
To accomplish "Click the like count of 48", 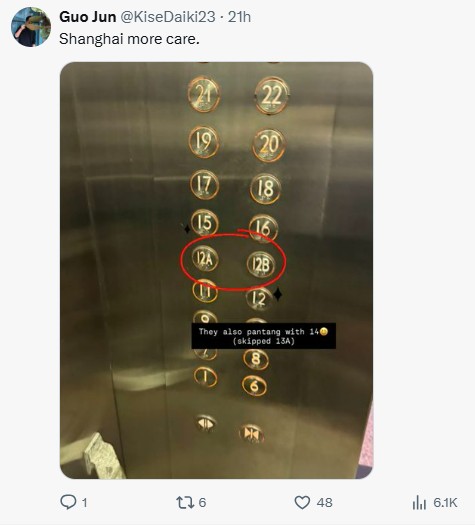I will (325, 503).
